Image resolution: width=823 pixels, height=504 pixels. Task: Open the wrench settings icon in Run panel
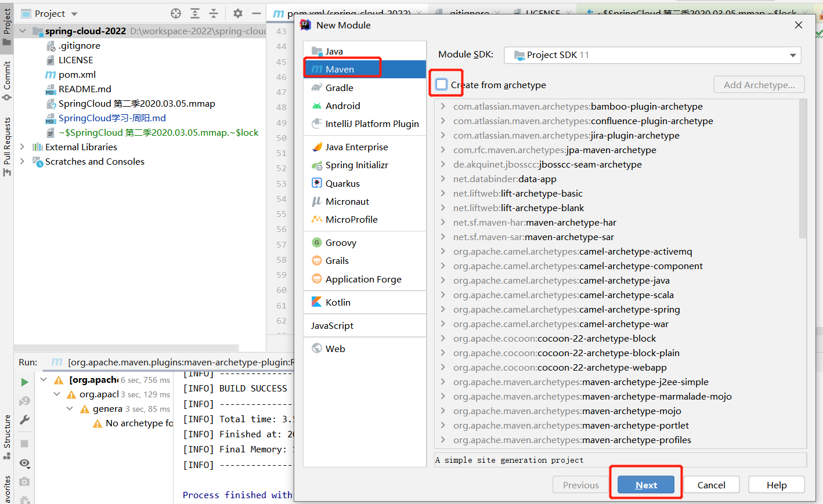tap(24, 419)
